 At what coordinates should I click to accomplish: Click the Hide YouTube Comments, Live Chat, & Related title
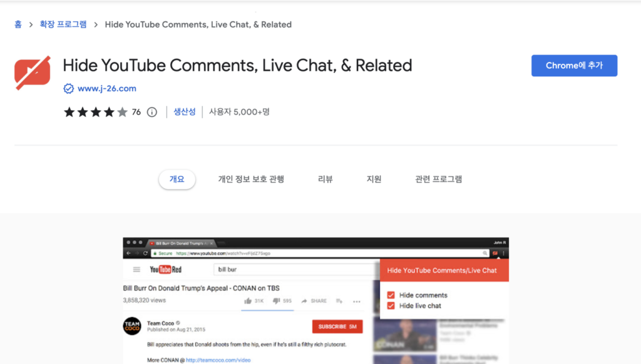pos(237,66)
